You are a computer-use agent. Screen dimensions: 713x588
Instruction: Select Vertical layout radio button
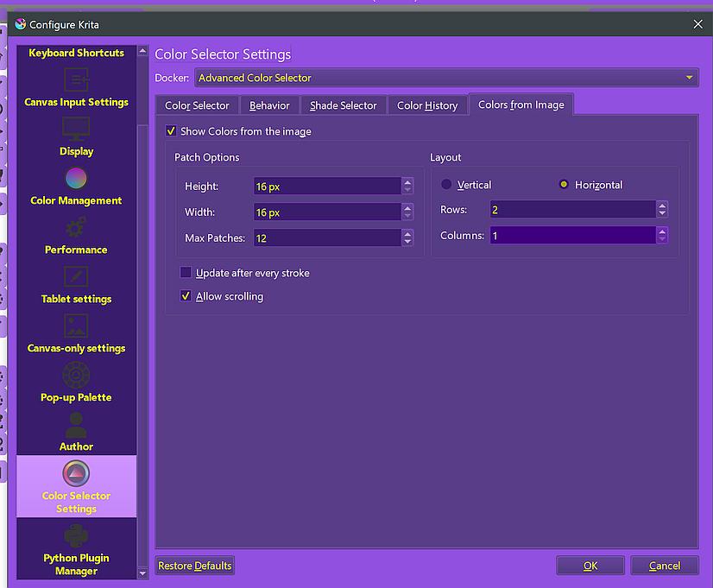click(x=446, y=184)
